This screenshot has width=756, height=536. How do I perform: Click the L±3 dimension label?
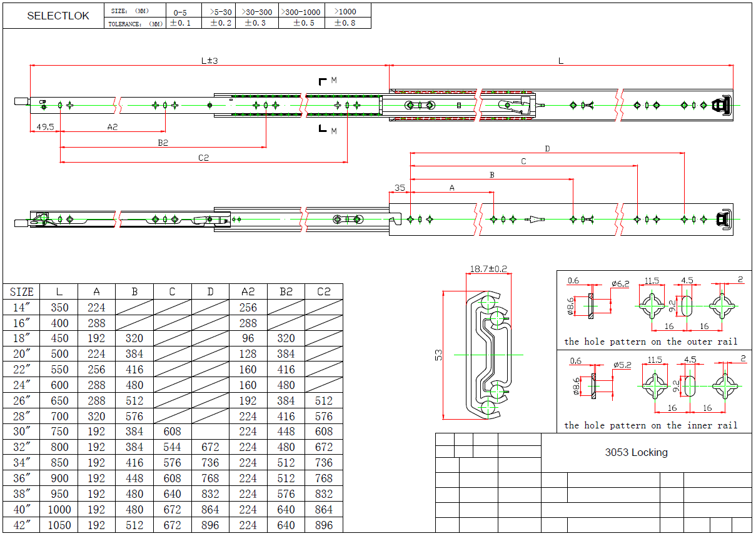[209, 61]
